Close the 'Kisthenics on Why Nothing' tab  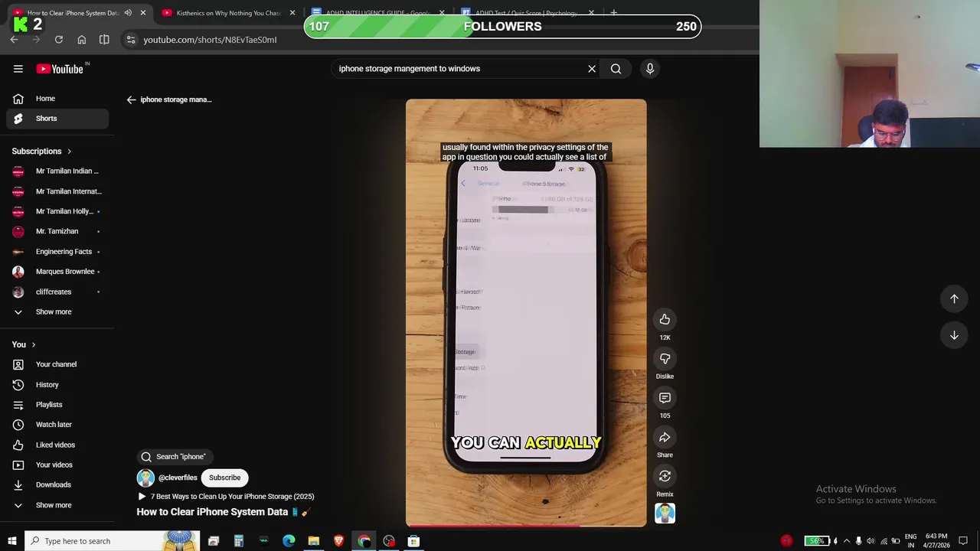[x=292, y=13]
